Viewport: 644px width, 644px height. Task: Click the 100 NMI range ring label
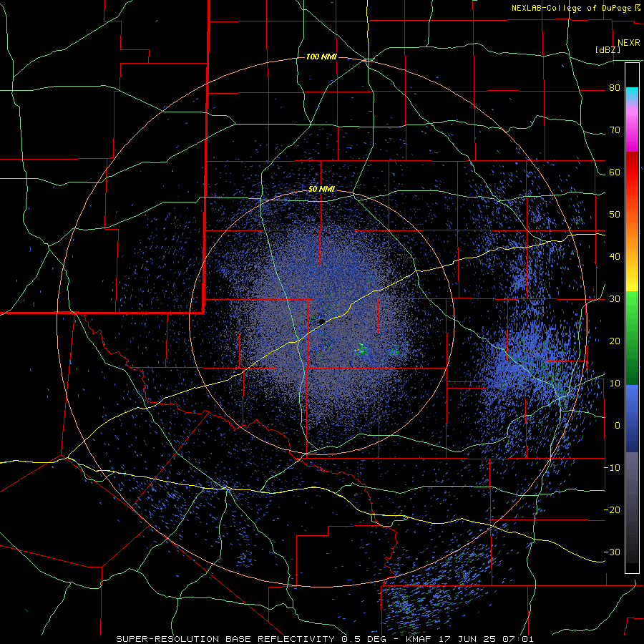321,57
